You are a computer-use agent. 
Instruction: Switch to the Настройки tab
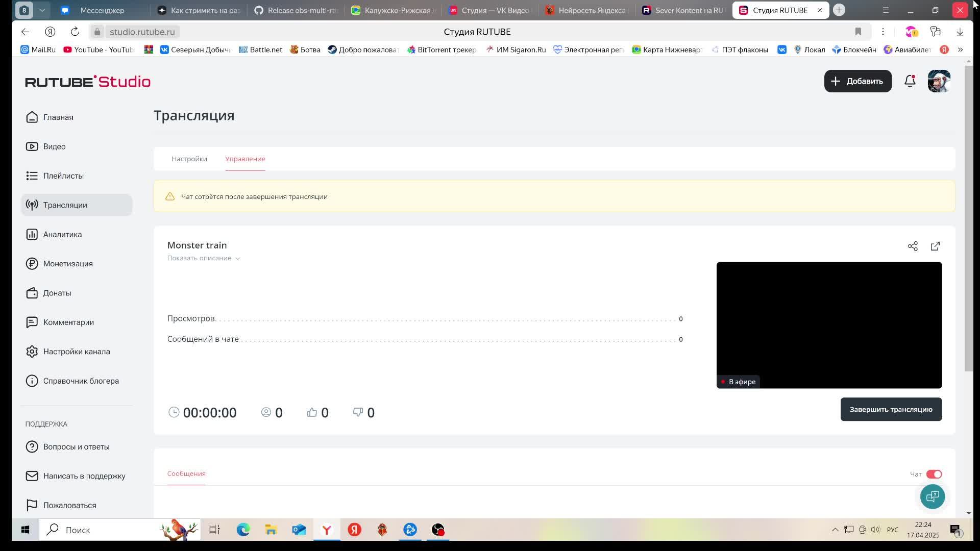pos(189,159)
